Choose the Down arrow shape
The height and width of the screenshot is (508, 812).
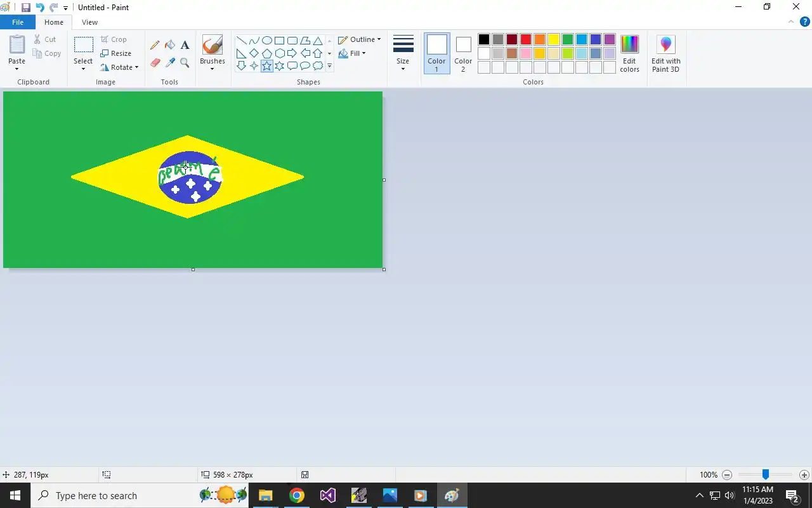242,66
